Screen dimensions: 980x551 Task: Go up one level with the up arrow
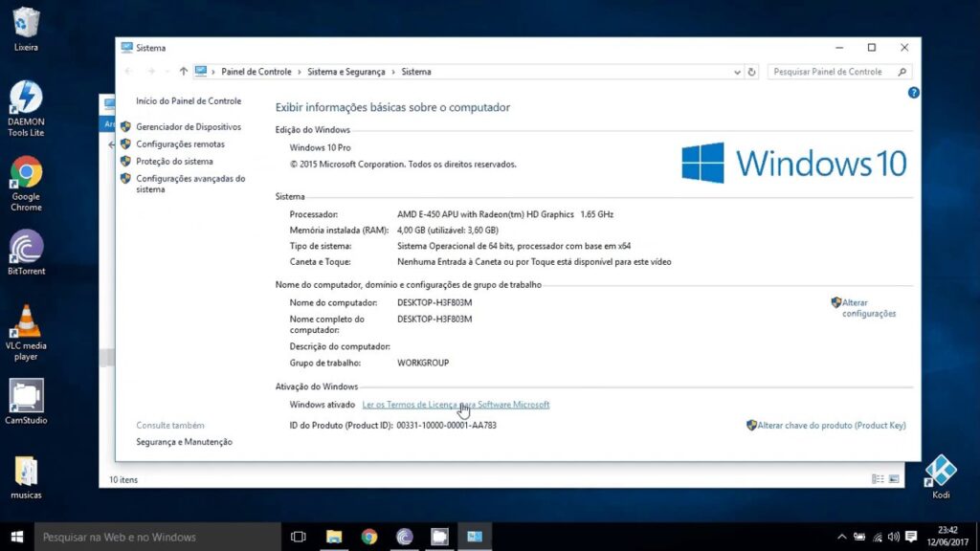[x=183, y=71]
